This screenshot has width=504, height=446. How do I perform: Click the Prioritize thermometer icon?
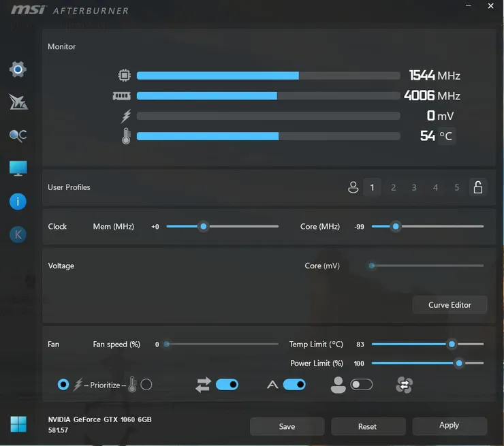click(x=132, y=384)
